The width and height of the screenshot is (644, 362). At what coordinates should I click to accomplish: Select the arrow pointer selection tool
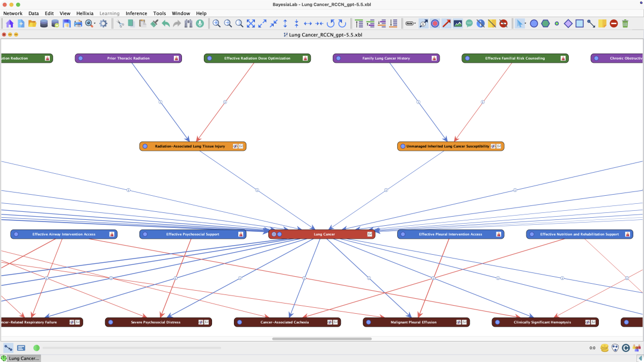521,24
